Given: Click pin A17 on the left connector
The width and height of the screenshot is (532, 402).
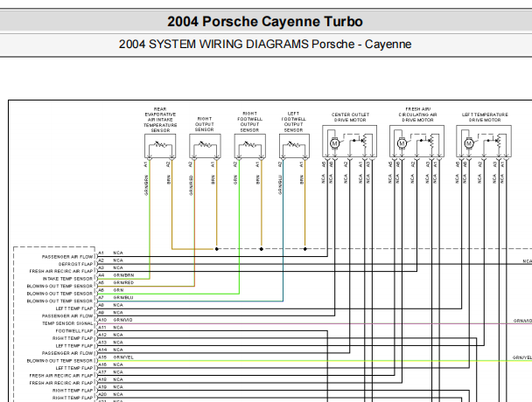Looking at the screenshot, I should 102,372.
